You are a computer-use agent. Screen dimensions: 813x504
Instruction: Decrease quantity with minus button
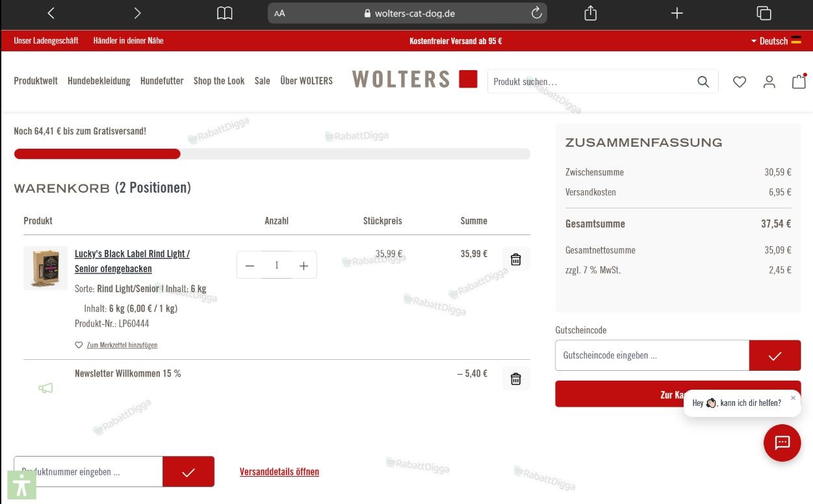coord(250,266)
